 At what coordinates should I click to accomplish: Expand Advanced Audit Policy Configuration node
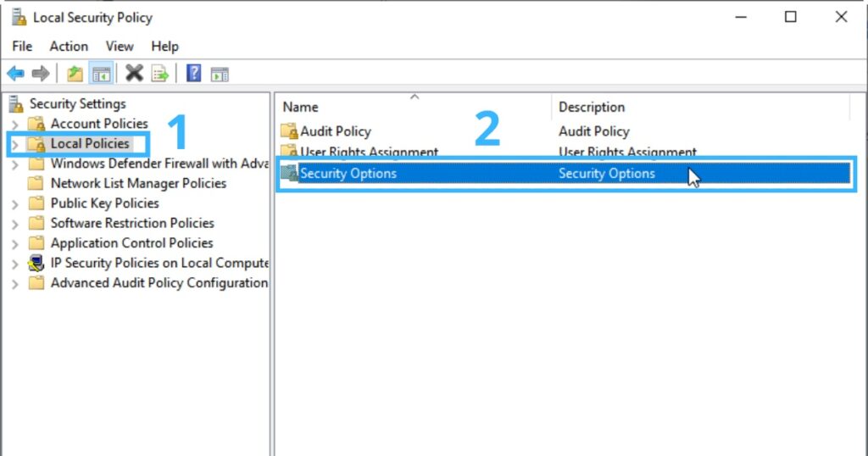pyautogui.click(x=15, y=283)
